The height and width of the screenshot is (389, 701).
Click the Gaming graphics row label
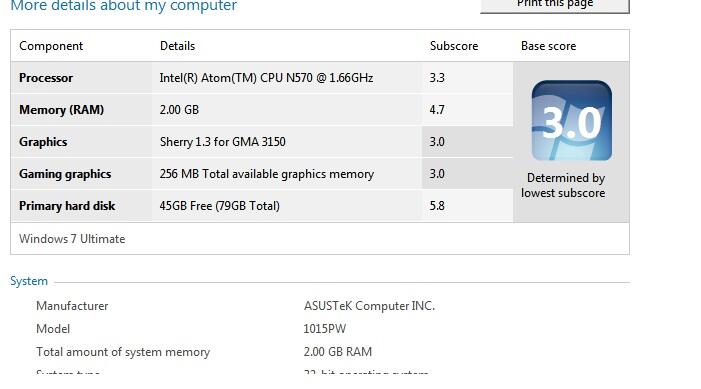[65, 174]
